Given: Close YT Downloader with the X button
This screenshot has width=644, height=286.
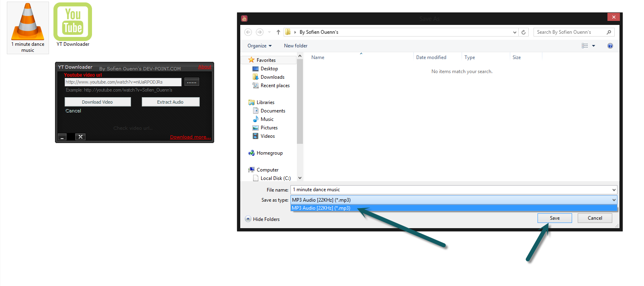Looking at the screenshot, I should (x=80, y=137).
